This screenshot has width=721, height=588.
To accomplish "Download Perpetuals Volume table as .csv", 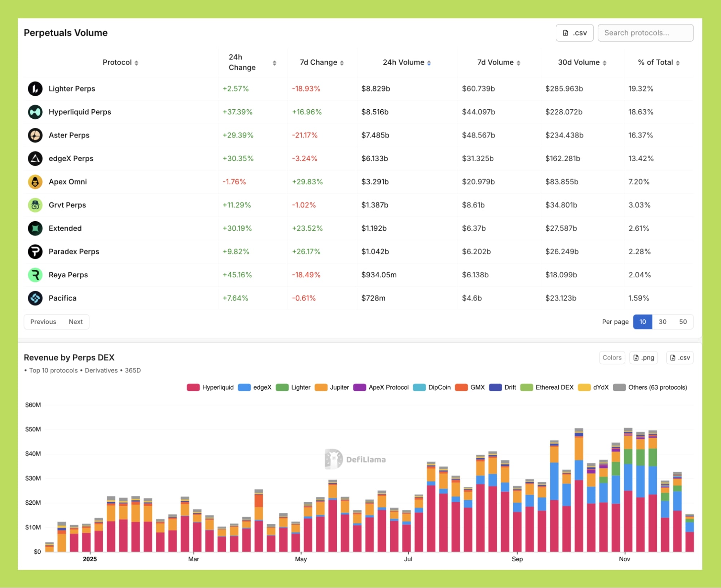I will 574,33.
